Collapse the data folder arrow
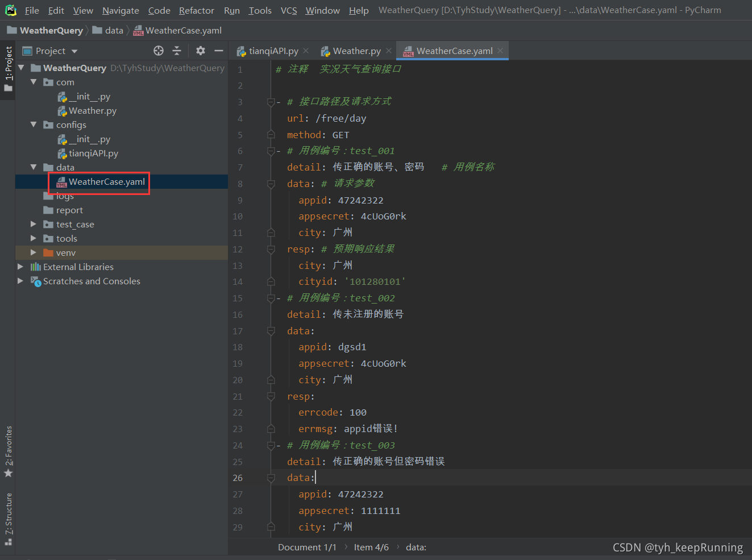Viewport: 752px width, 560px height. [x=34, y=167]
